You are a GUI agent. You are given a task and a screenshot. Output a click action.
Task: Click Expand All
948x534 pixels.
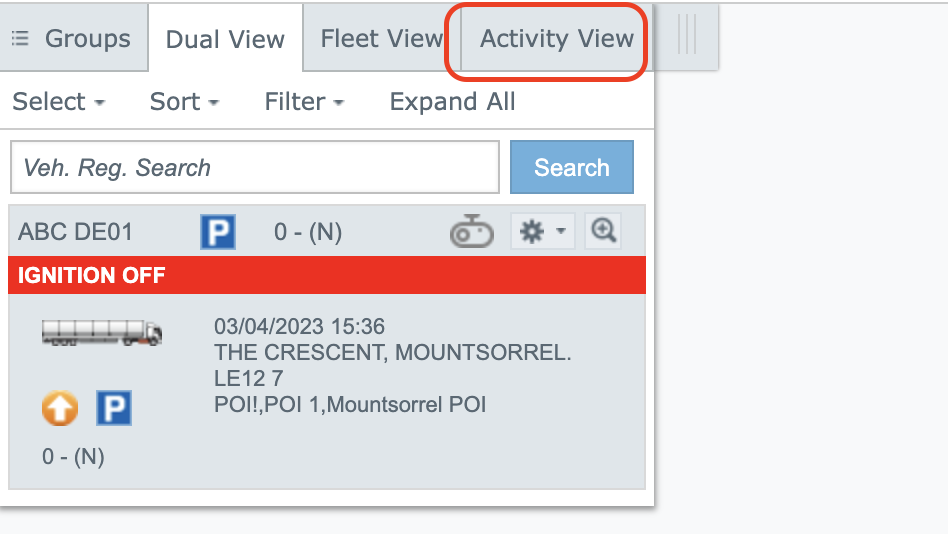click(452, 102)
